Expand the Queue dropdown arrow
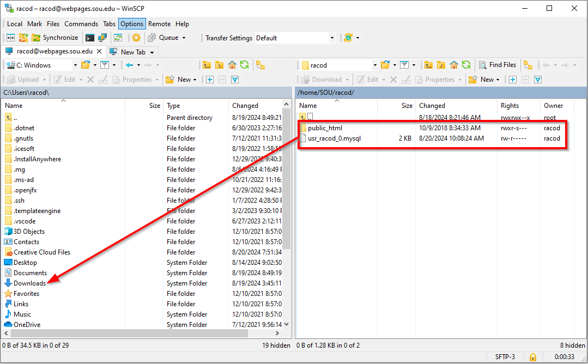 point(184,38)
